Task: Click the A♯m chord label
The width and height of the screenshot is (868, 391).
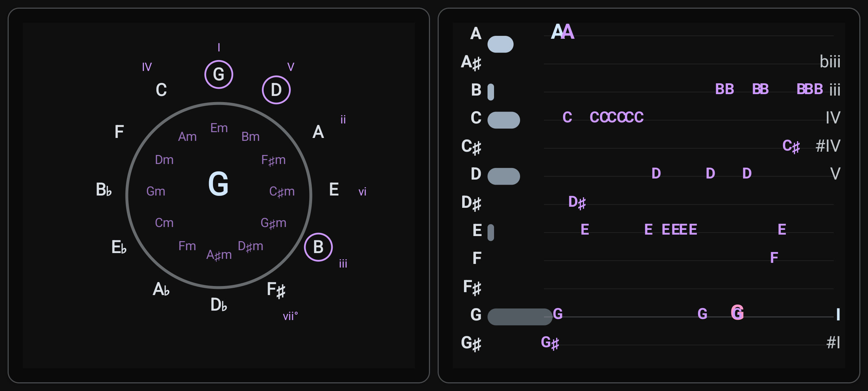Action: (x=219, y=255)
